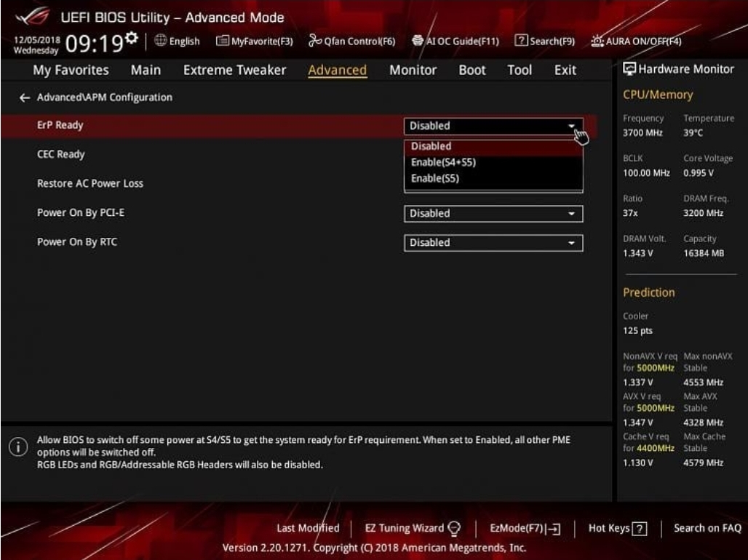Click EzMode(F7) button
Viewport: 748px width, 560px height.
525,528
